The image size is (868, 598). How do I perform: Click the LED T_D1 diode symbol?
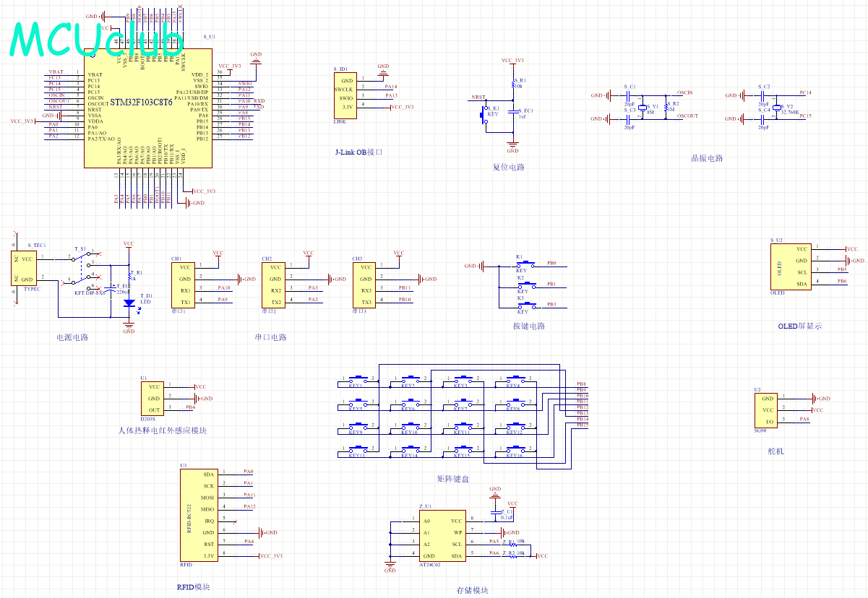coord(129,304)
